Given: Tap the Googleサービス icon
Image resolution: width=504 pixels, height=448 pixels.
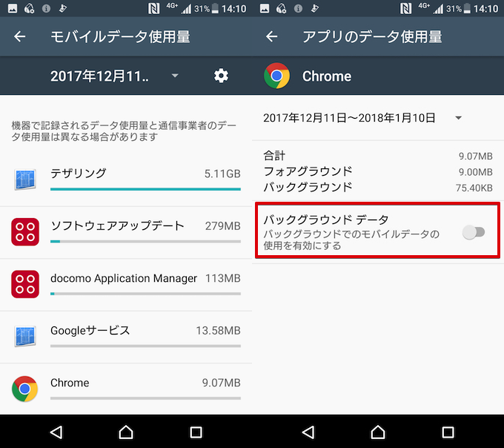Looking at the screenshot, I should point(24,336).
